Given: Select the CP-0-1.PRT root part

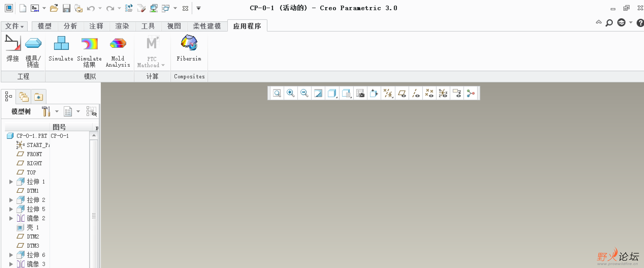Looking at the screenshot, I should pyautogui.click(x=27, y=136).
